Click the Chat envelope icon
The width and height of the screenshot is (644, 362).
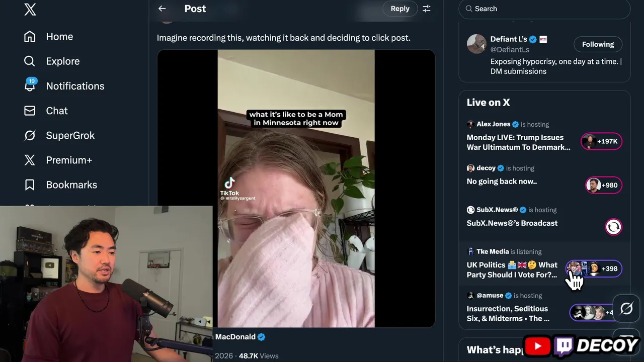[x=30, y=111]
